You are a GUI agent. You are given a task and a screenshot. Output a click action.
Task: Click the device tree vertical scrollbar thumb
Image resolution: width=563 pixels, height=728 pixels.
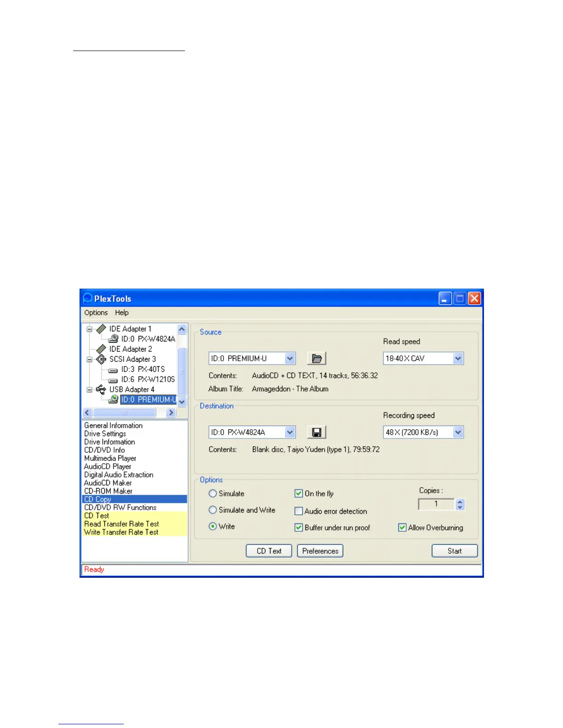click(182, 371)
